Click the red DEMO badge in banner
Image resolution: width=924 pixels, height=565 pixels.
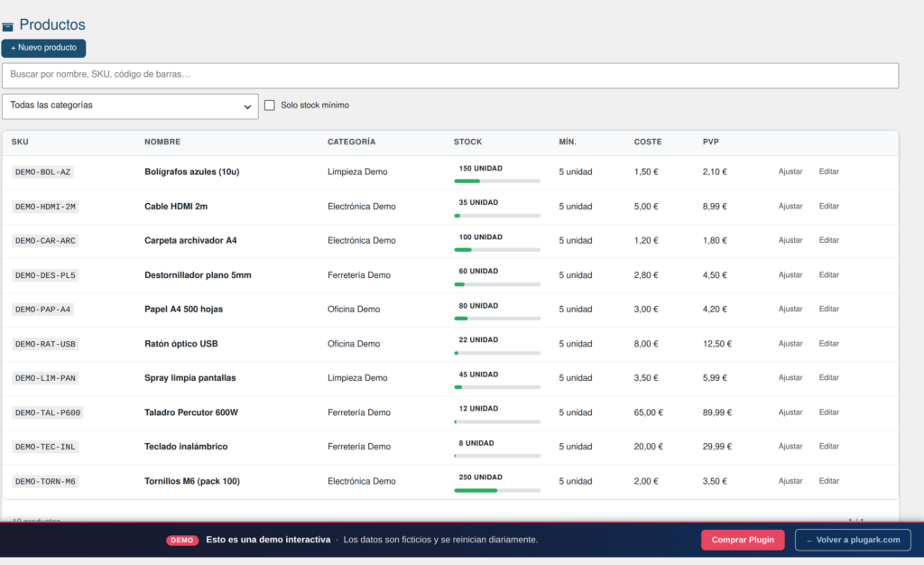[x=182, y=541]
